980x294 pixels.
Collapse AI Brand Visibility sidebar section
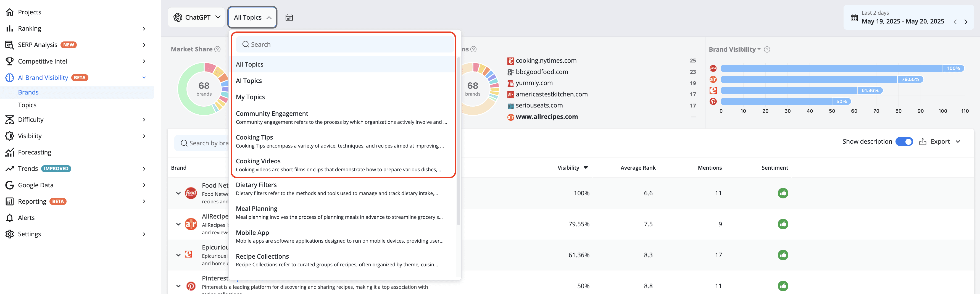(x=144, y=78)
